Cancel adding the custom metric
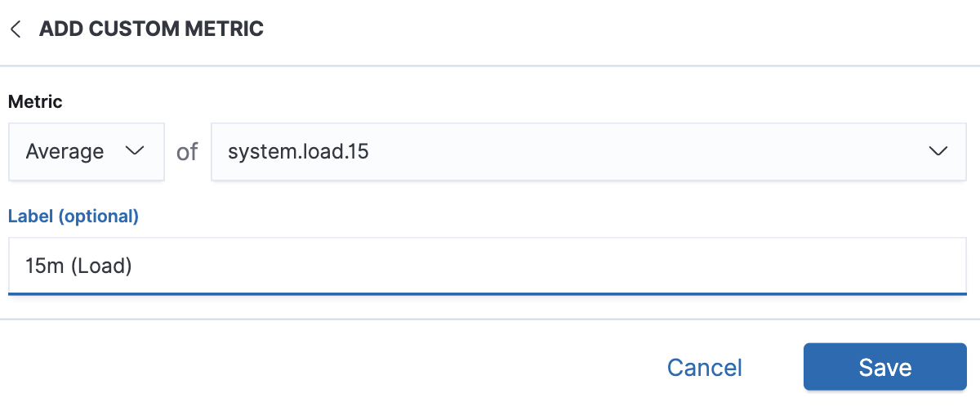The width and height of the screenshot is (980, 407). pyautogui.click(x=704, y=368)
